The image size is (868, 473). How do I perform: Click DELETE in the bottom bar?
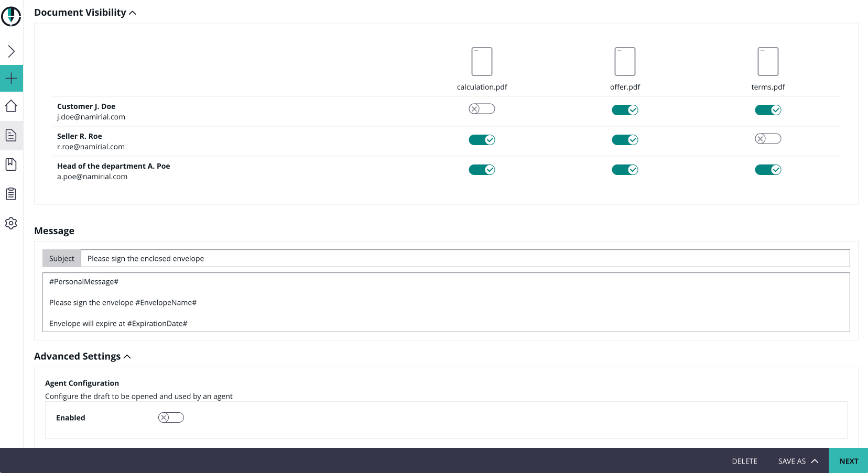coord(744,461)
